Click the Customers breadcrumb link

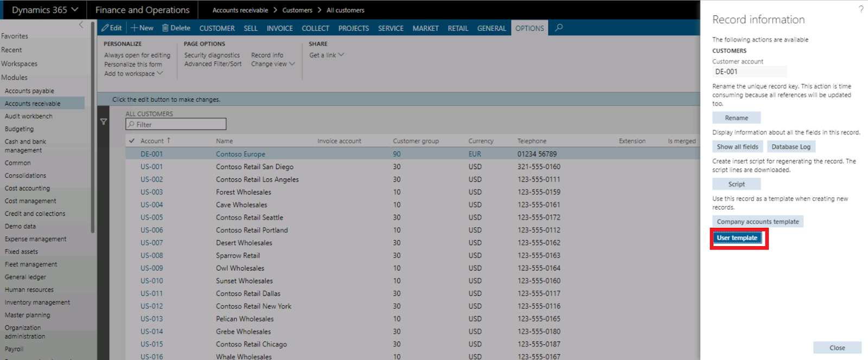pyautogui.click(x=297, y=10)
